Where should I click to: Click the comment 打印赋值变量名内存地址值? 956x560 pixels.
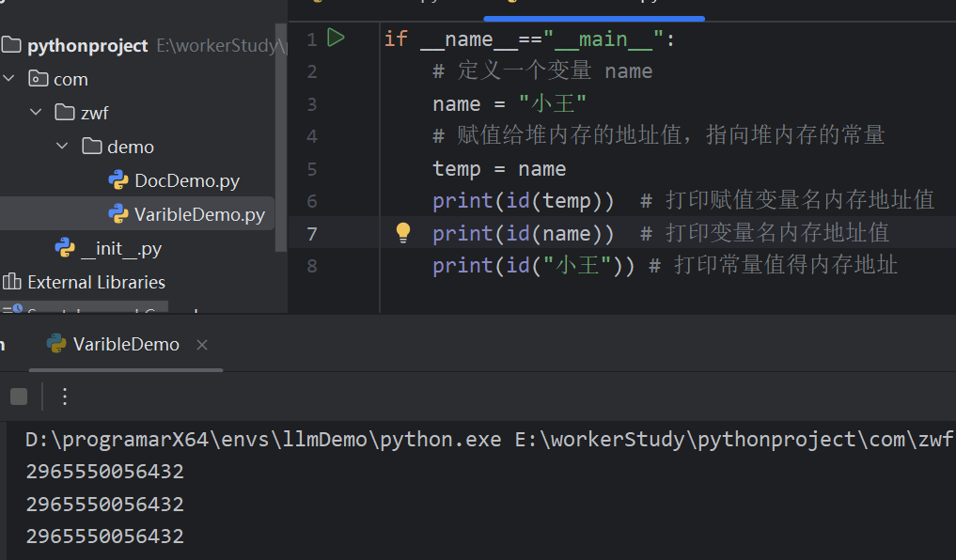(787, 200)
